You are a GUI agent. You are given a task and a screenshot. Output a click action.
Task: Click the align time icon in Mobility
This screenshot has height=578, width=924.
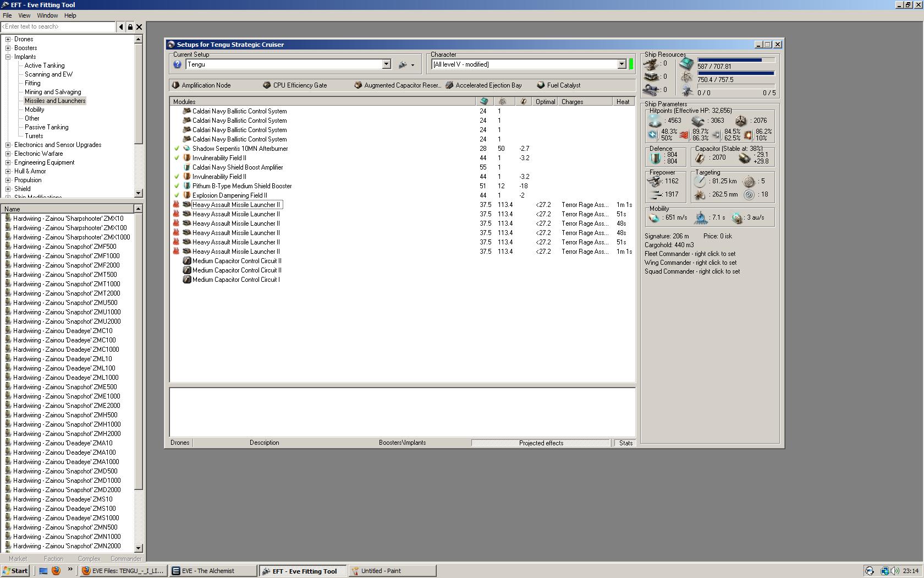[701, 218]
